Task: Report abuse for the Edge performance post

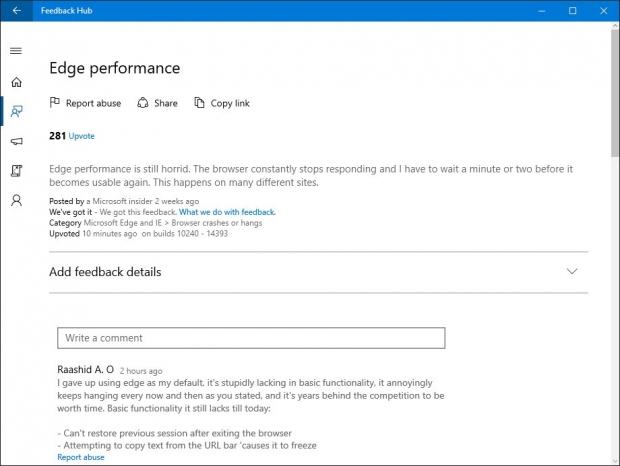Action: point(85,103)
